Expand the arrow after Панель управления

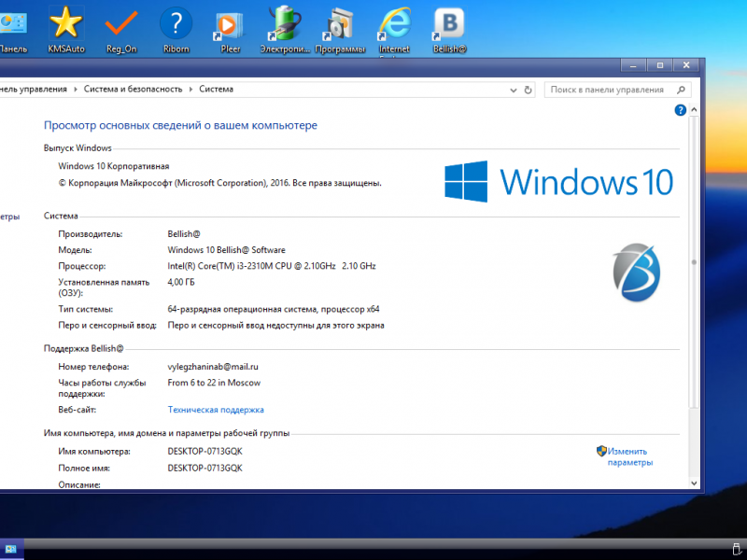click(76, 89)
